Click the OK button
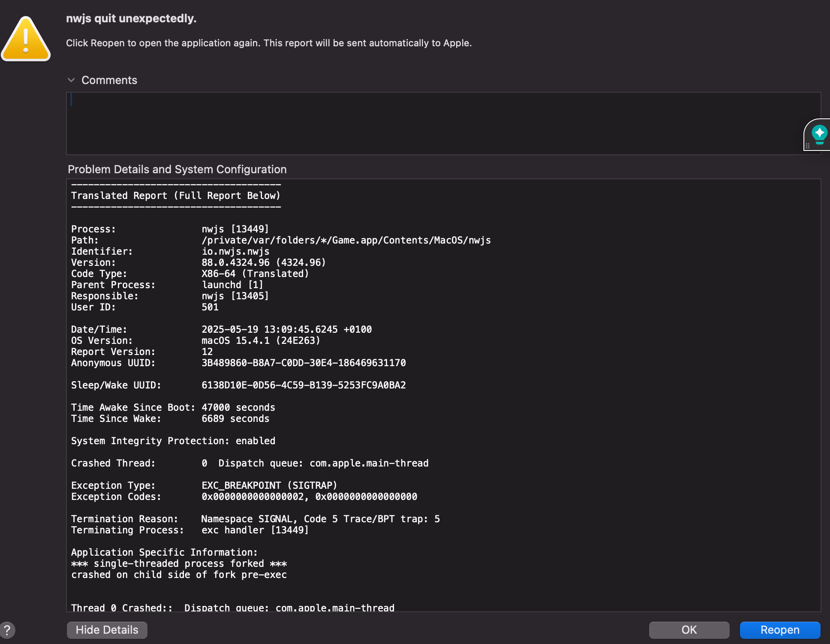The width and height of the screenshot is (830, 644). point(689,630)
